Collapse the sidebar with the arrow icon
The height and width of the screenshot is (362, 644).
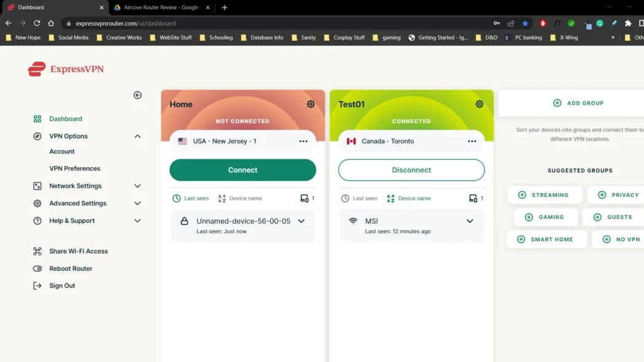(x=137, y=95)
